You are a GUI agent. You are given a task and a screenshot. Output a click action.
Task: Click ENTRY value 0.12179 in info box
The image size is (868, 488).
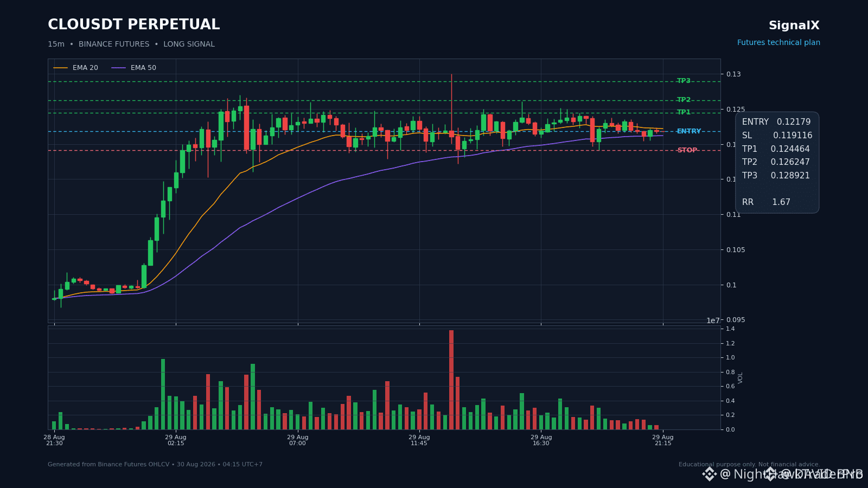(794, 122)
